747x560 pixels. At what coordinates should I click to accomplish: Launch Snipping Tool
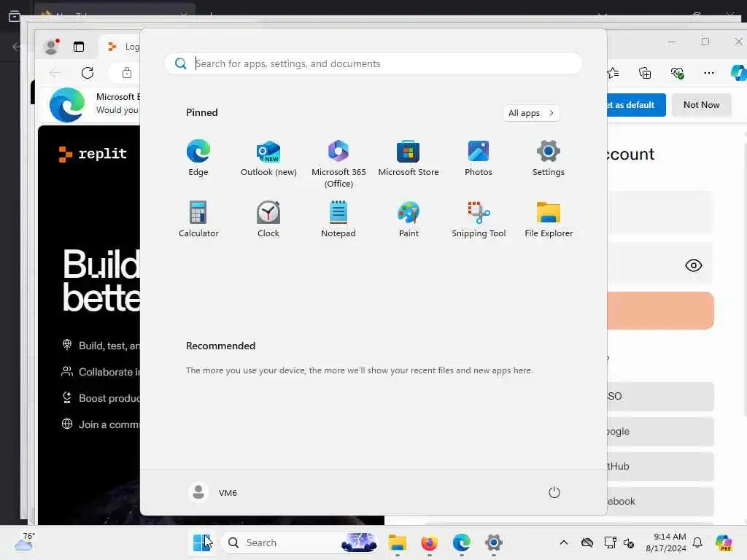click(x=479, y=219)
